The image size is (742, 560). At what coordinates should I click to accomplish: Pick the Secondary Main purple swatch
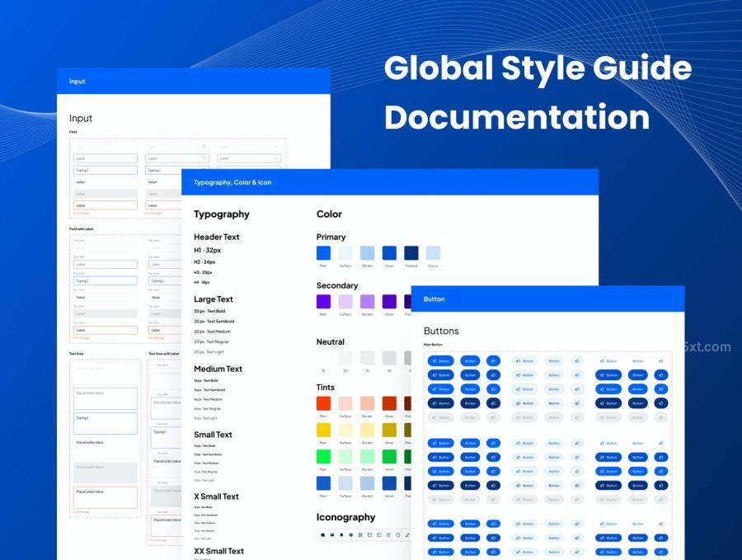(324, 302)
